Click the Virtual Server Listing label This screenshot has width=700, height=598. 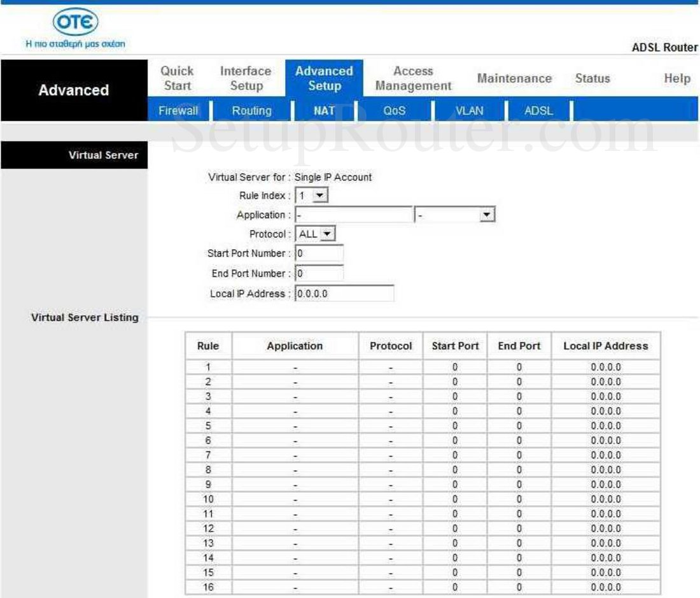(x=85, y=318)
